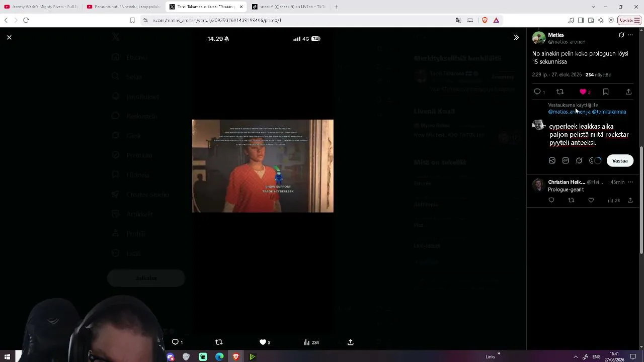This screenshot has width=644, height=362.
Task: Open the page translate icon
Action: 458,20
